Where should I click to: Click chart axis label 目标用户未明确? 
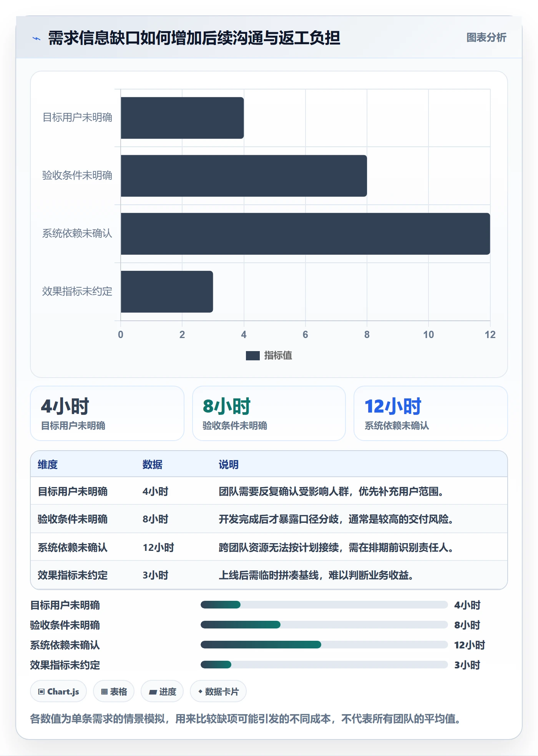77,118
